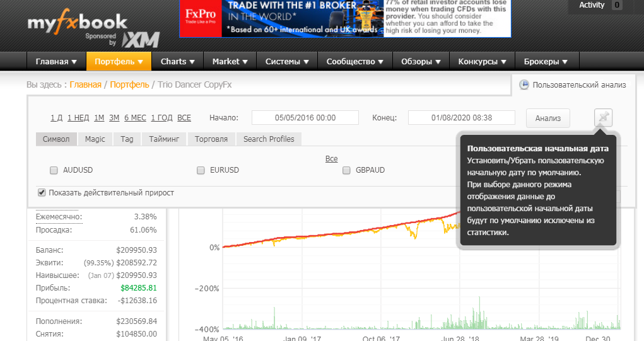Click the Анализ button
Image resolution: width=644 pixels, height=341 pixels.
click(x=548, y=118)
